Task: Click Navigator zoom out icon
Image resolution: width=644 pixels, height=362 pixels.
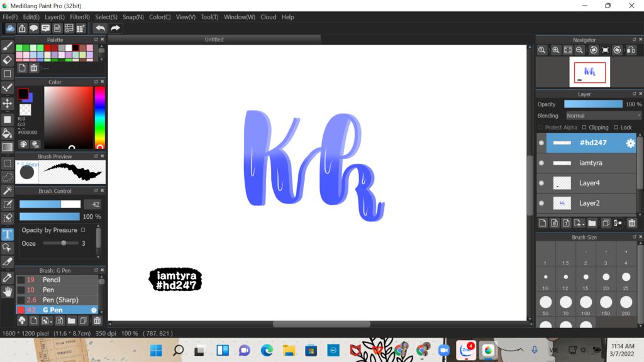Action: click(x=579, y=50)
